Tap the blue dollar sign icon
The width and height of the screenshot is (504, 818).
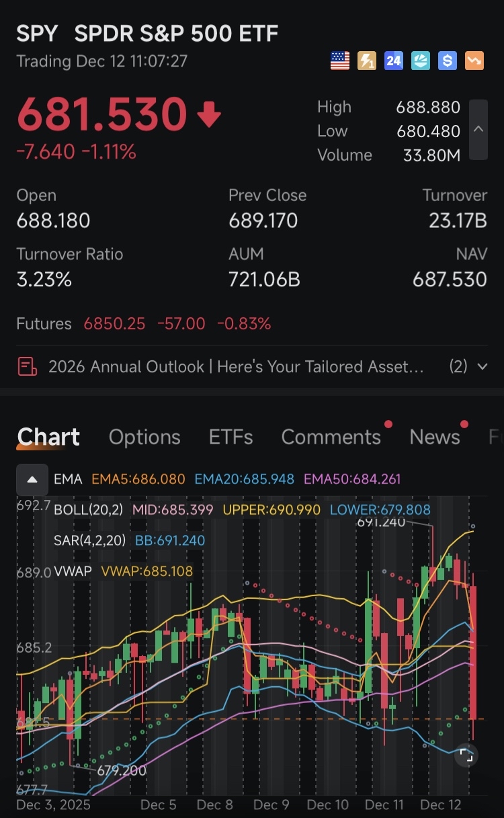448,61
